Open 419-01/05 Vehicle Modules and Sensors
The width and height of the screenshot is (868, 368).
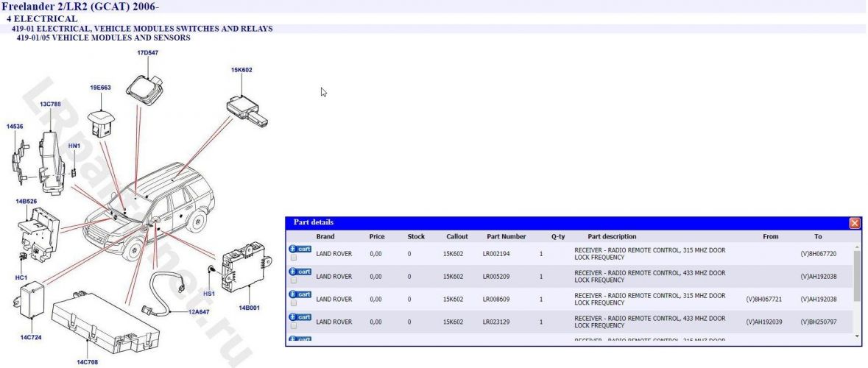pos(104,38)
